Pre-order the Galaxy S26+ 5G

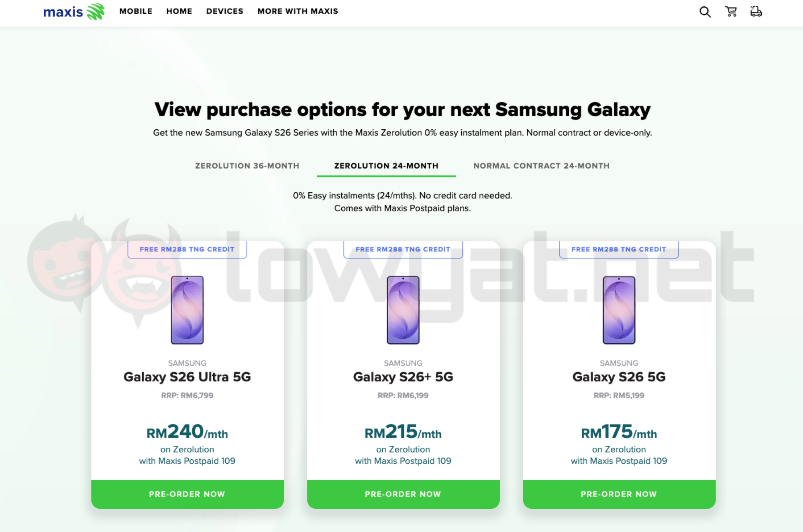(403, 494)
